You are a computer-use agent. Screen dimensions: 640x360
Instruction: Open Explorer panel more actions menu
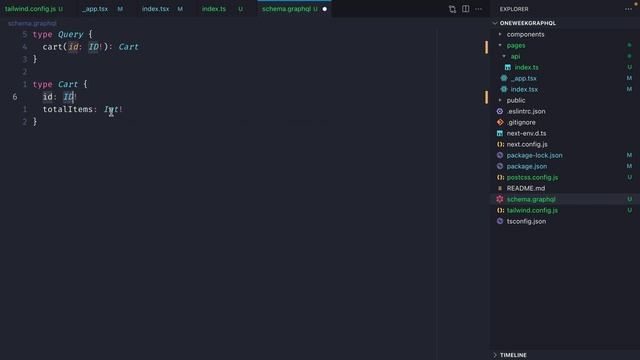point(628,9)
